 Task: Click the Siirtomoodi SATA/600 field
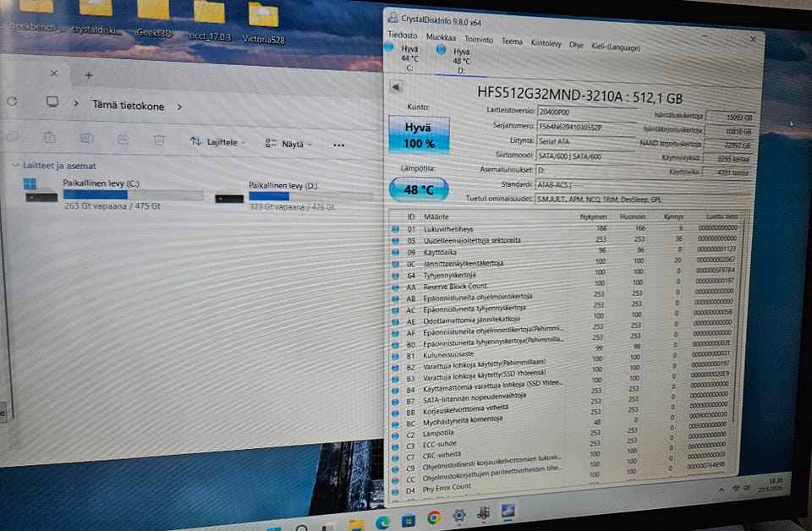coord(585,156)
